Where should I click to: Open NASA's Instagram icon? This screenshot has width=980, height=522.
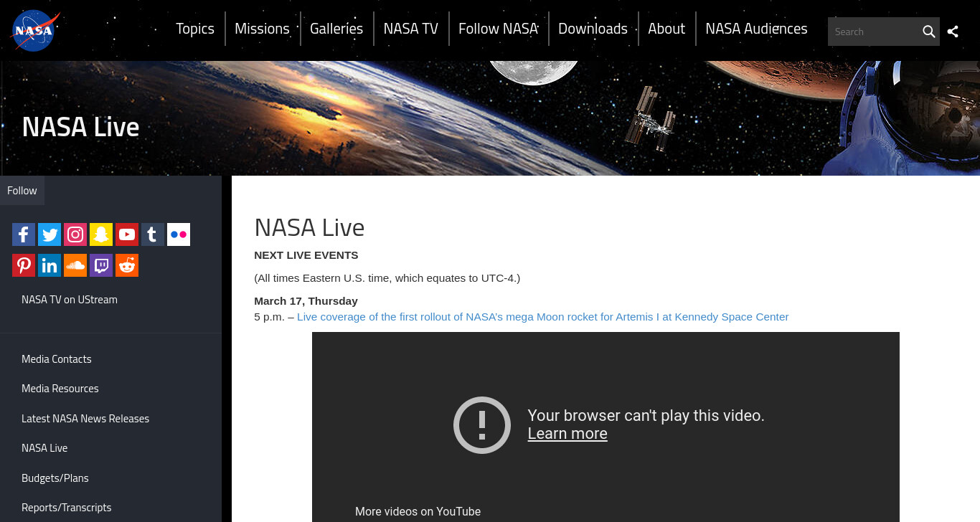click(75, 234)
